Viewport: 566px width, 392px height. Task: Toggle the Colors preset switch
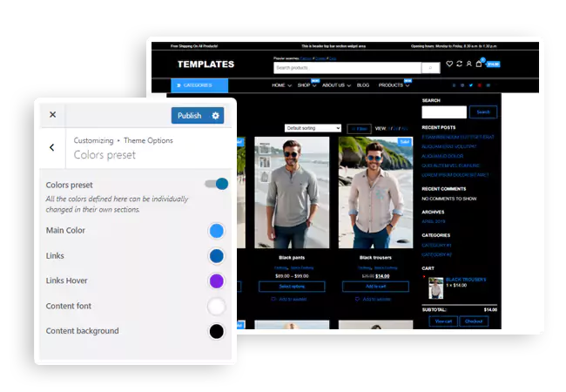point(217,184)
